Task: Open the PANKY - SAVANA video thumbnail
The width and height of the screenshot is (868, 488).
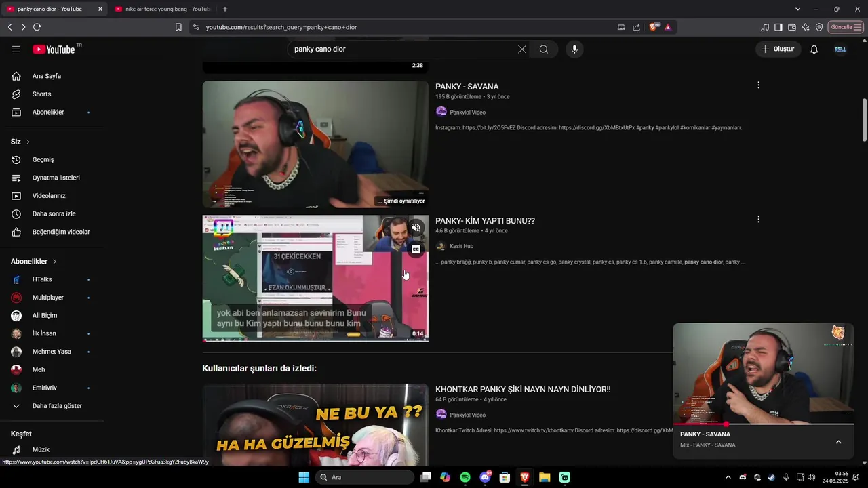Action: (315, 144)
